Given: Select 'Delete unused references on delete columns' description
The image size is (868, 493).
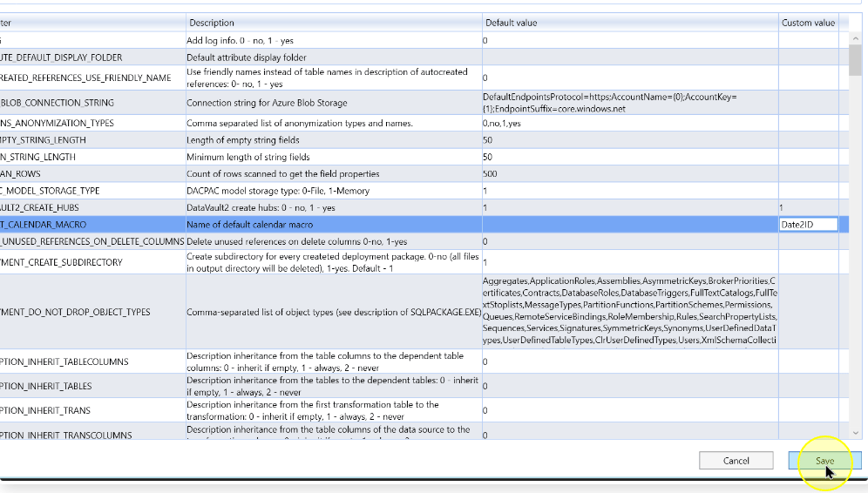Looking at the screenshot, I should (x=334, y=241).
